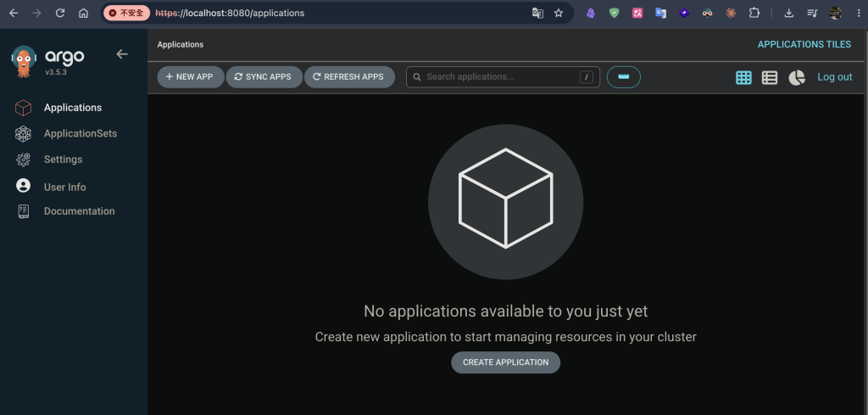The width and height of the screenshot is (868, 415).
Task: Click the browser forward arrow
Action: tap(37, 13)
